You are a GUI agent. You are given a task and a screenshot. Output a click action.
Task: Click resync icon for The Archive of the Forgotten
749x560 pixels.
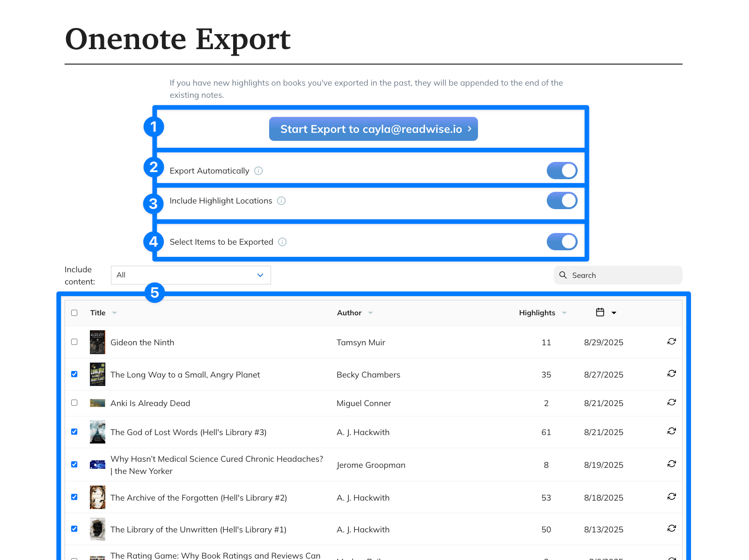[x=672, y=496]
